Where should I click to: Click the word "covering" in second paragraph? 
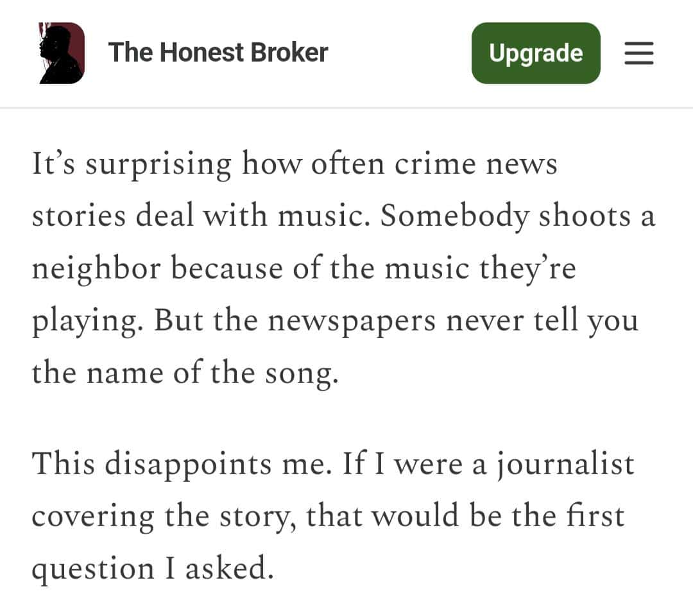[x=94, y=517]
